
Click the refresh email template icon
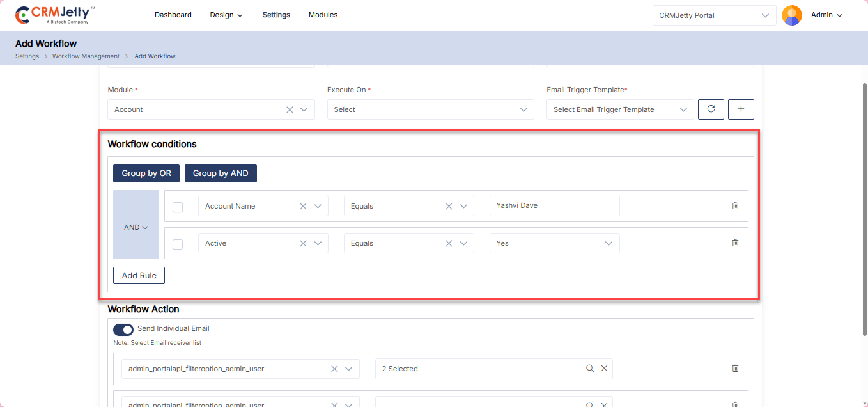pyautogui.click(x=711, y=109)
